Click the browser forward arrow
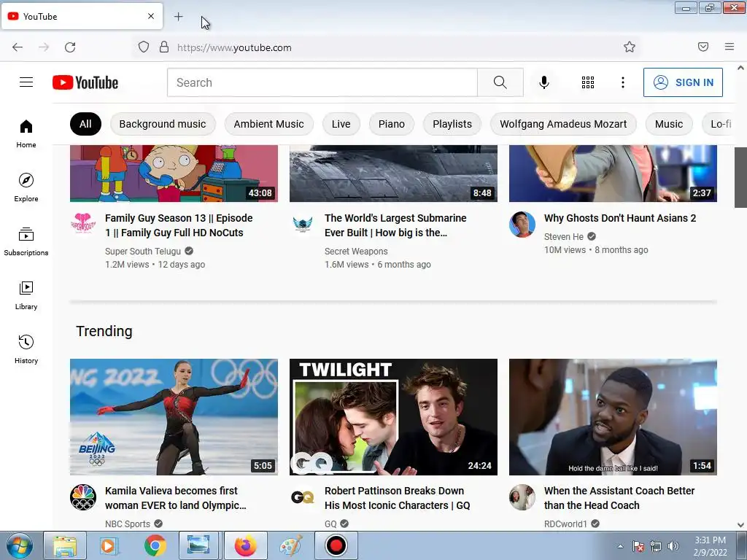747x560 pixels. coord(44,47)
